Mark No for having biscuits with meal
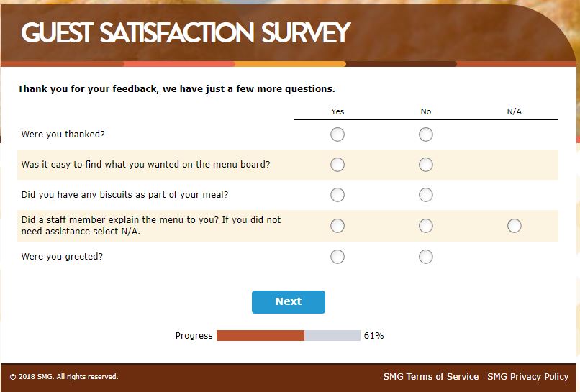This screenshot has width=580, height=392. pyautogui.click(x=426, y=195)
